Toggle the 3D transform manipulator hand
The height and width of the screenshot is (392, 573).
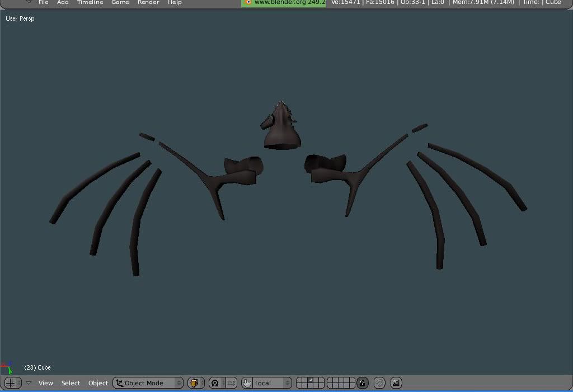coord(247,383)
